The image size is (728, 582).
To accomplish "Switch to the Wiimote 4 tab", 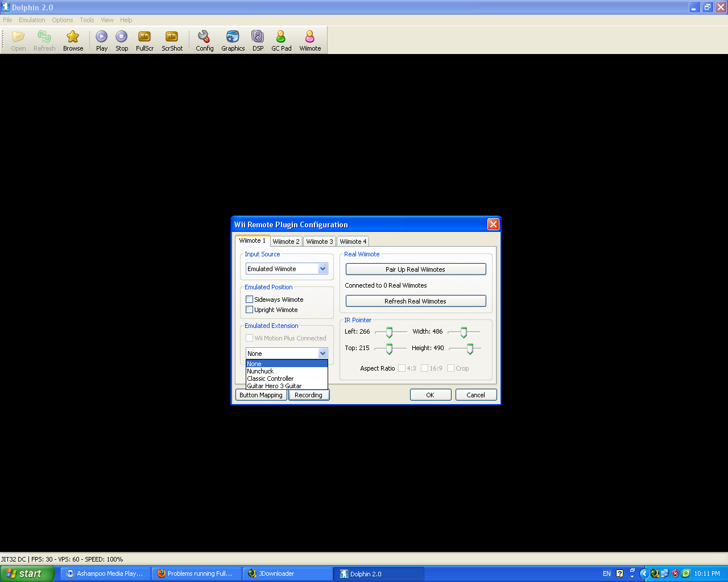I will coord(353,242).
